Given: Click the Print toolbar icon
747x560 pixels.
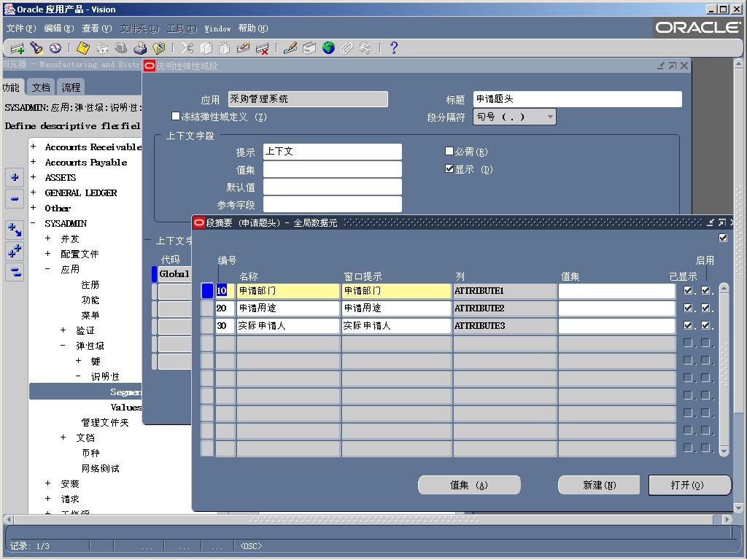Looking at the screenshot, I should 140,48.
